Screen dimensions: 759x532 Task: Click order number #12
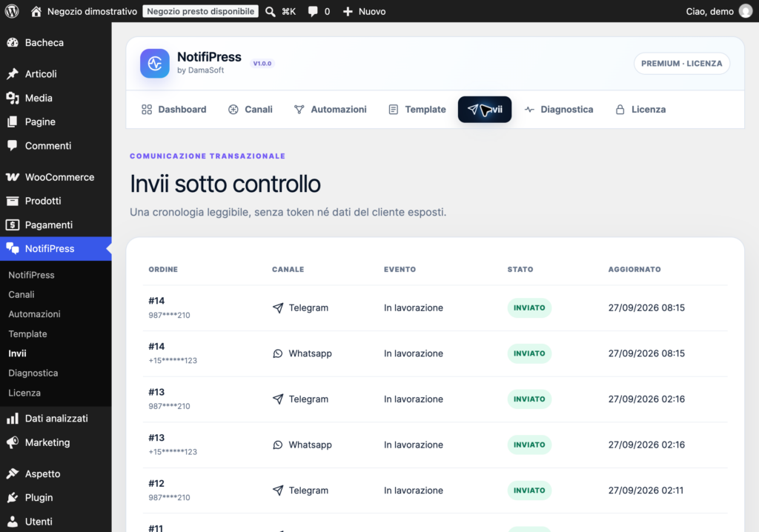pyautogui.click(x=156, y=483)
